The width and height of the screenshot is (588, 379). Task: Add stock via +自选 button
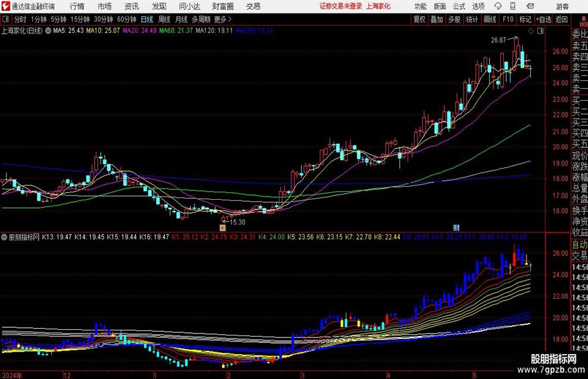tap(544, 19)
